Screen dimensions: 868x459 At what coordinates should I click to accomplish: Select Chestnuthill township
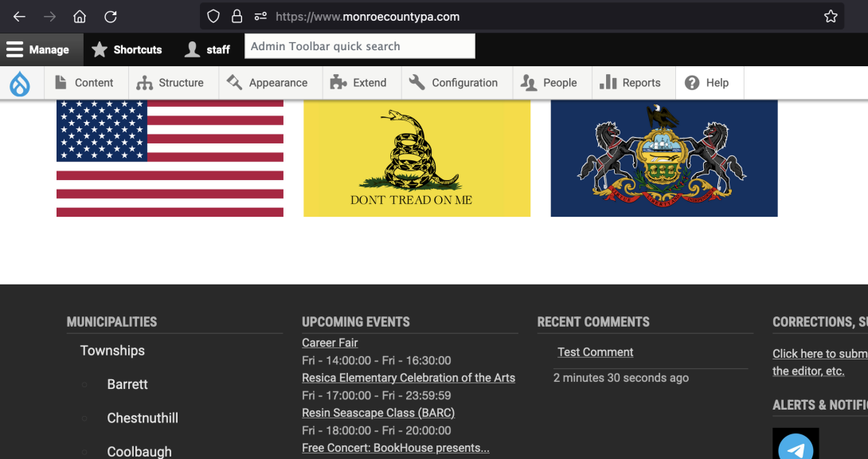[143, 418]
